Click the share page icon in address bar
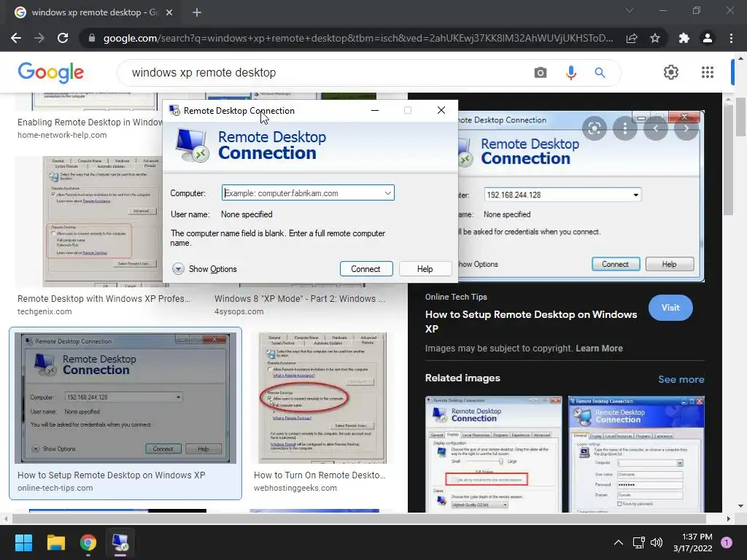This screenshot has height=560, width=747. coord(632,38)
